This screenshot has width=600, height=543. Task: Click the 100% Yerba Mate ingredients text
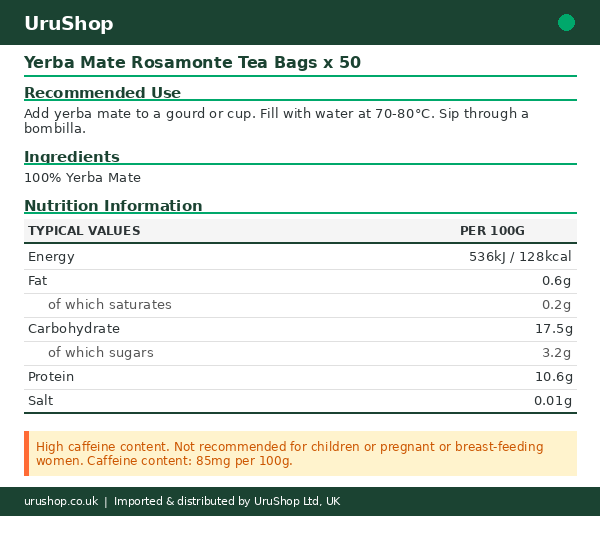coord(82,178)
